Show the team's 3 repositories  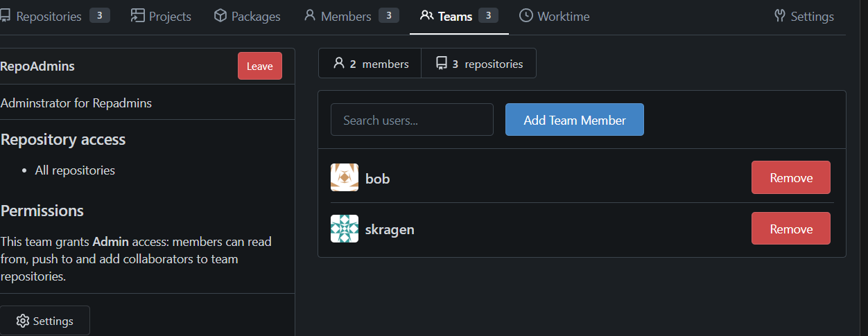pyautogui.click(x=478, y=64)
